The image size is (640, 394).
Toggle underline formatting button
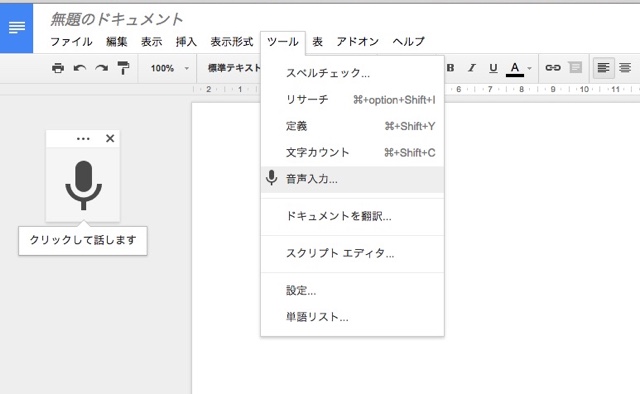coord(493,68)
